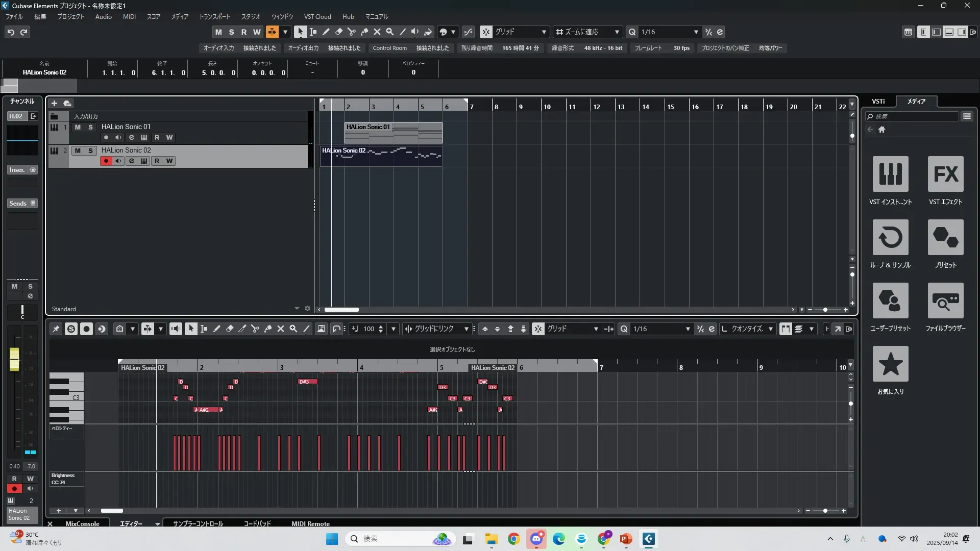Viewport: 980px width, 551px height.
Task: Open the 1/16 quantize preset dropdown in top toolbar
Action: click(x=670, y=32)
